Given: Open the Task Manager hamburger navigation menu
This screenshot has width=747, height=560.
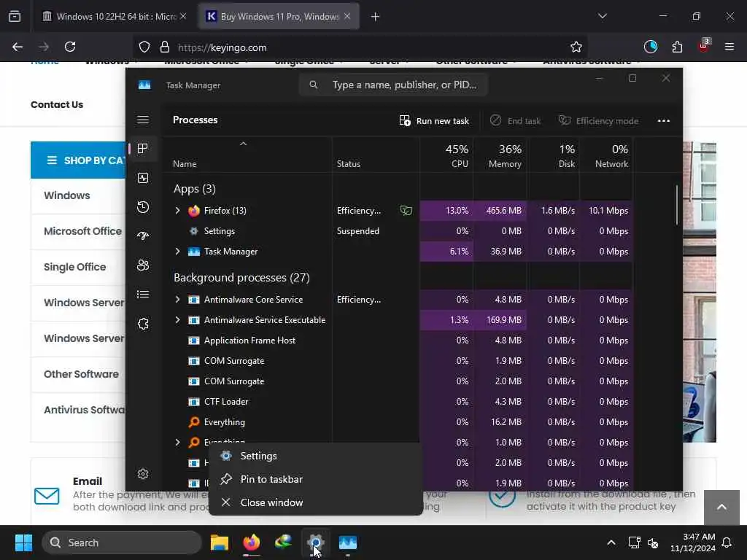Looking at the screenshot, I should pos(143,120).
